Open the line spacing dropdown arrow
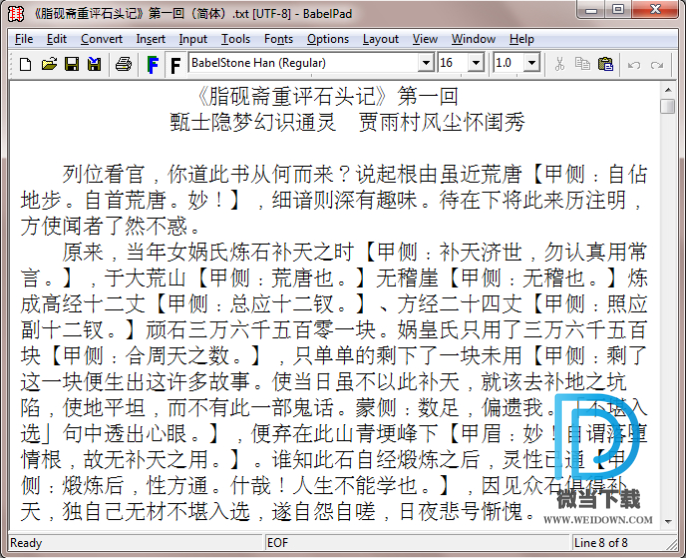 (532, 63)
